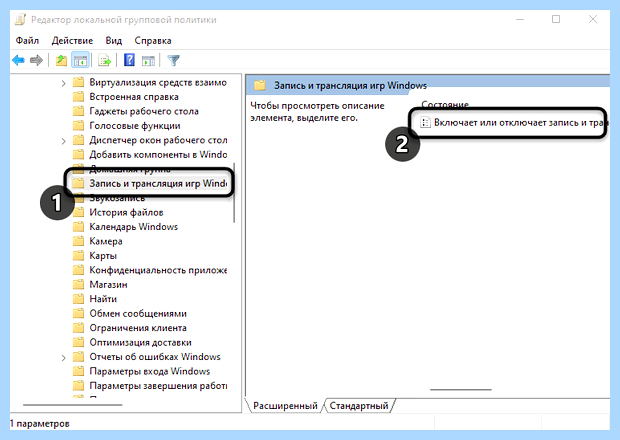
Task: Click the folder icon next to Магазин
Action: pos(79,284)
